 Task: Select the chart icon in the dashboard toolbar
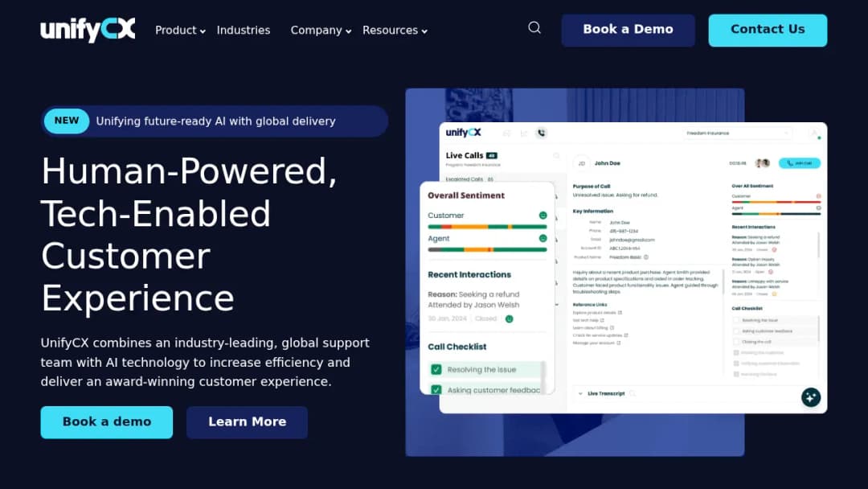point(524,134)
